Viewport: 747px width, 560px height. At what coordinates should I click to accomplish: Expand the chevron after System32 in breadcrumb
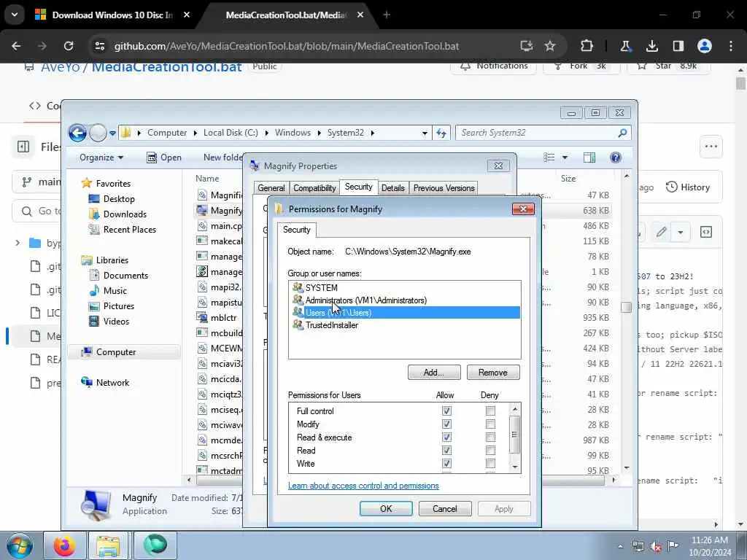click(x=373, y=133)
